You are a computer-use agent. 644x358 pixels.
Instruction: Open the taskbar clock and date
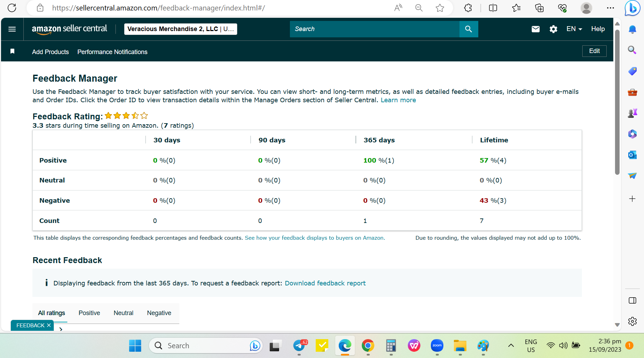point(605,345)
